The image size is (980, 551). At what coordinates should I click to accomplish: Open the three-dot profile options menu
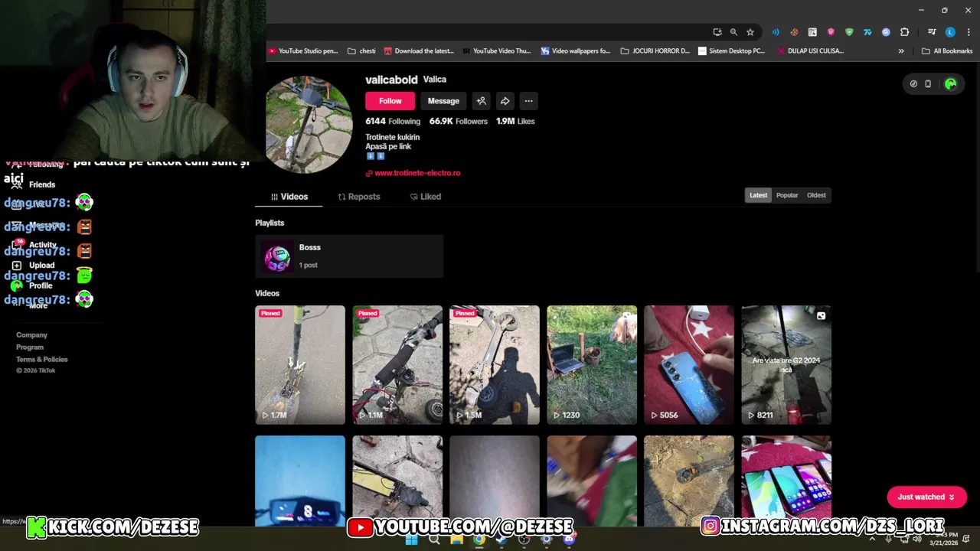[528, 101]
